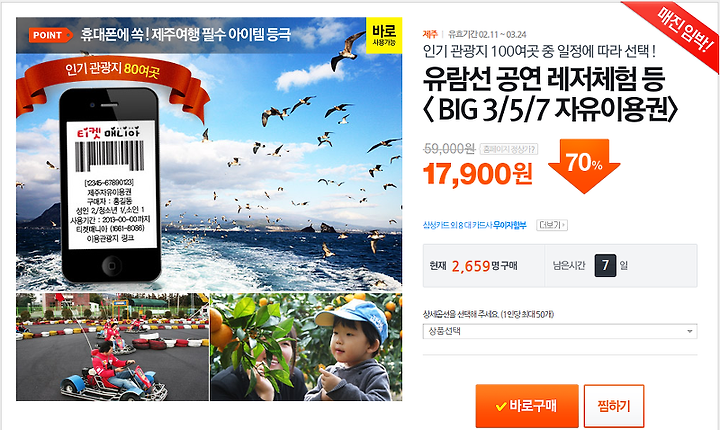Click the 70% discount arrow badge
720x430 pixels.
(584, 166)
